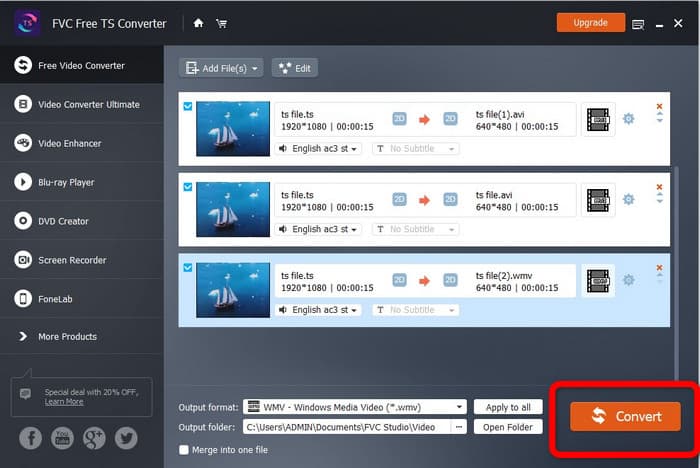Screen dimensions: 700x468
Task: Open settings gear for ts file.avi
Action: [x=628, y=199]
